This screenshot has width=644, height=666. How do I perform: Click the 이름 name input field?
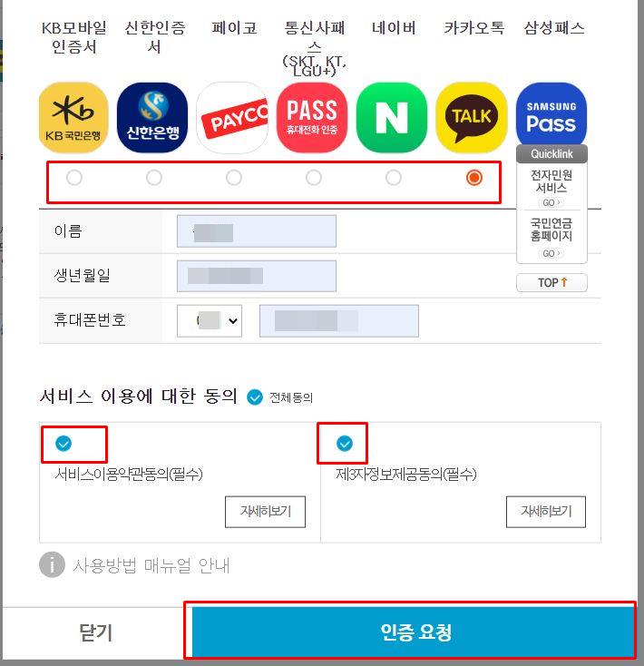pos(257,231)
